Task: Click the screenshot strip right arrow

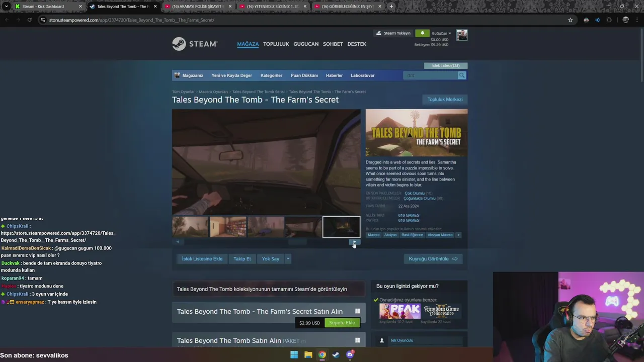Action: pos(355,242)
